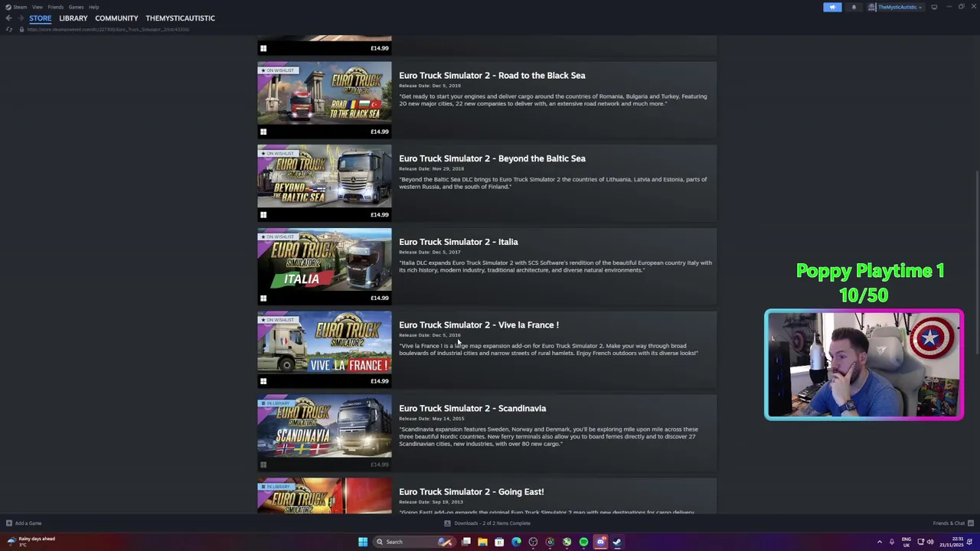Open OBS Studio from the taskbar
The width and height of the screenshot is (980, 551).
click(x=533, y=542)
